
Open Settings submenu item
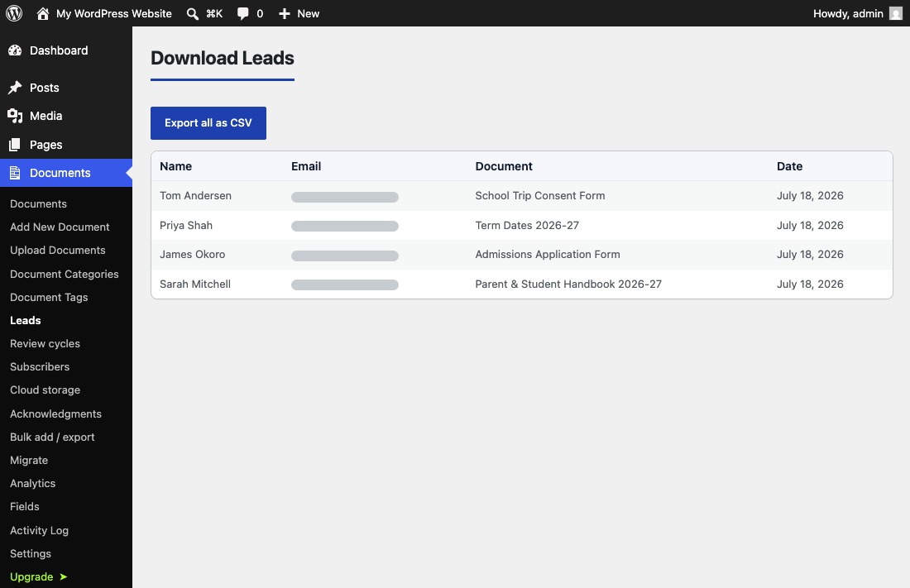tap(30, 554)
